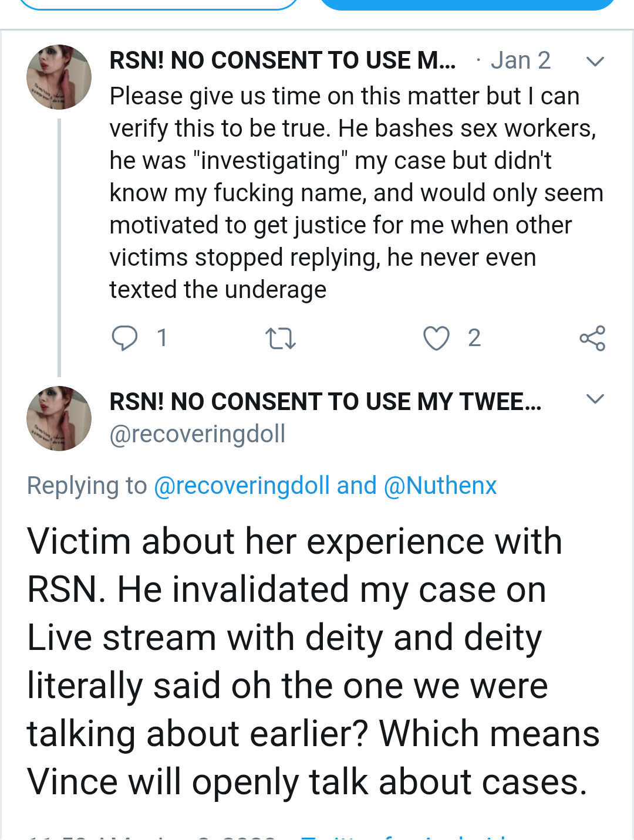
Task: Expand the main tweet options chevron
Action: 595,399
